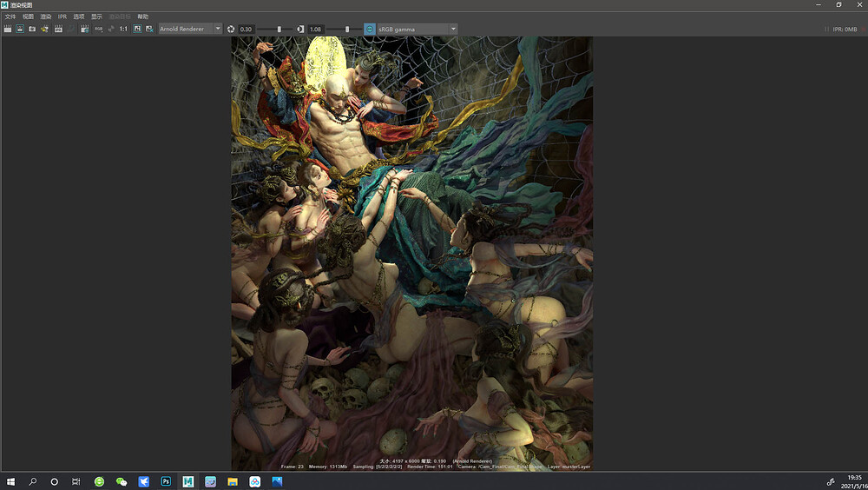
Task: Click the Cortana circle icon in taskbar
Action: click(x=54, y=481)
